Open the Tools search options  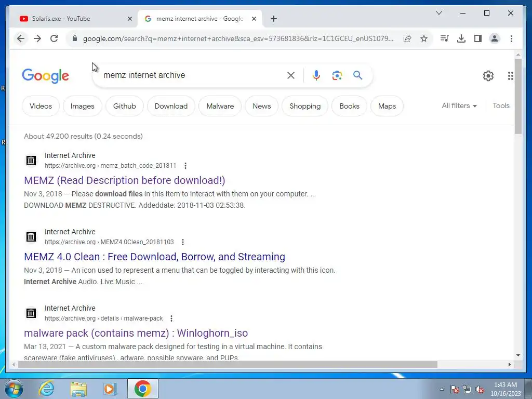coord(501,106)
